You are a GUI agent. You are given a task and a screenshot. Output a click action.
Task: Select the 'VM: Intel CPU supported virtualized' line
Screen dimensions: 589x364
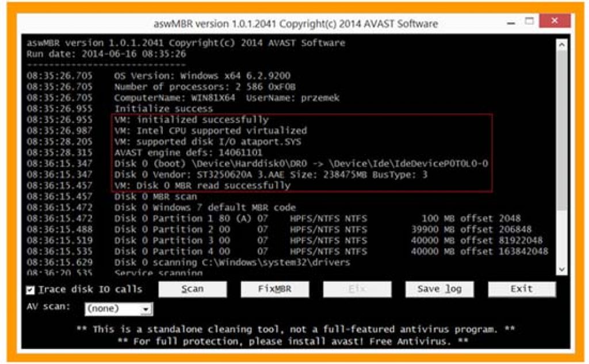[211, 131]
